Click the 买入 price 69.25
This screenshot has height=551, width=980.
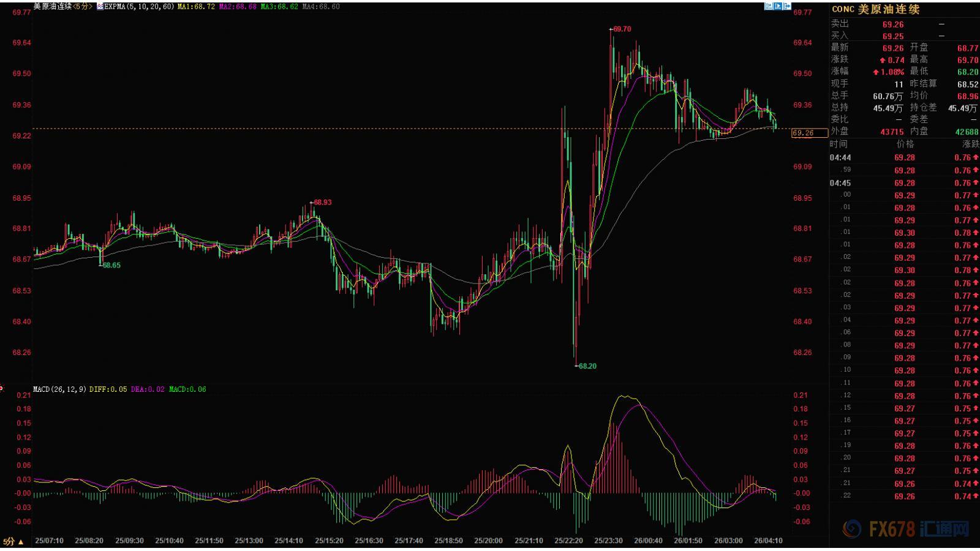893,37
